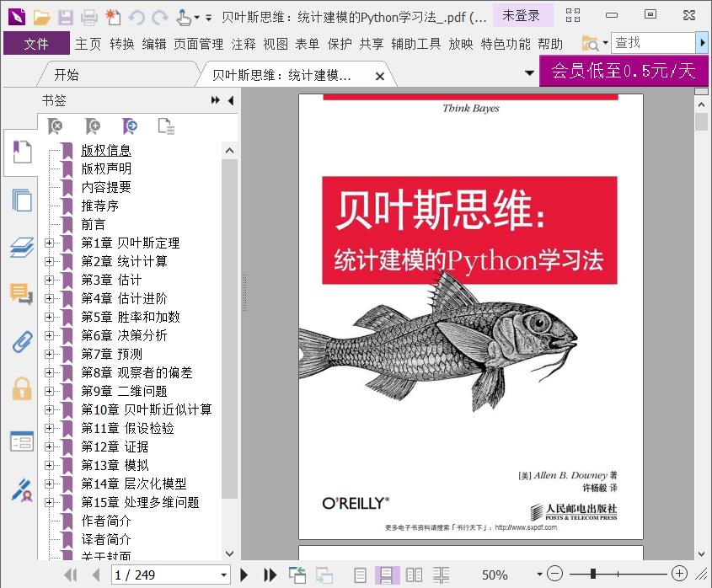Image resolution: width=712 pixels, height=588 pixels.
Task: Expand the 第8章 观察者的偏差 bookmark
Action: click(49, 373)
